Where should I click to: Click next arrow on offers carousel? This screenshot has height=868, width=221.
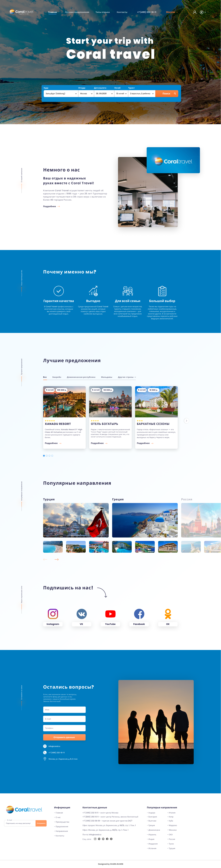pos(186,421)
